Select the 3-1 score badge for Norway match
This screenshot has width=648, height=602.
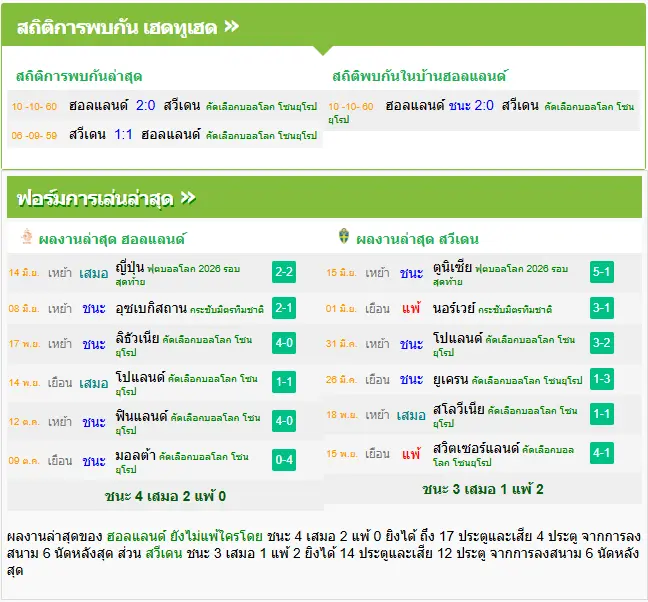[x=602, y=308]
